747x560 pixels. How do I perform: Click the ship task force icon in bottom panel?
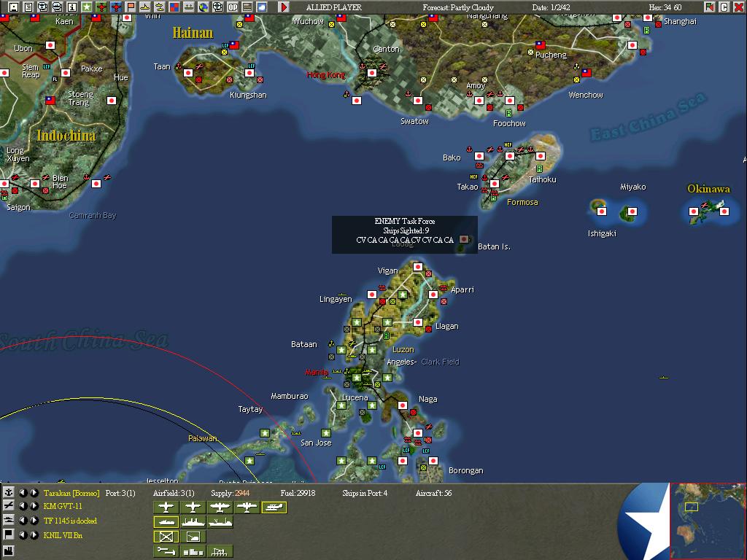pos(8,520)
